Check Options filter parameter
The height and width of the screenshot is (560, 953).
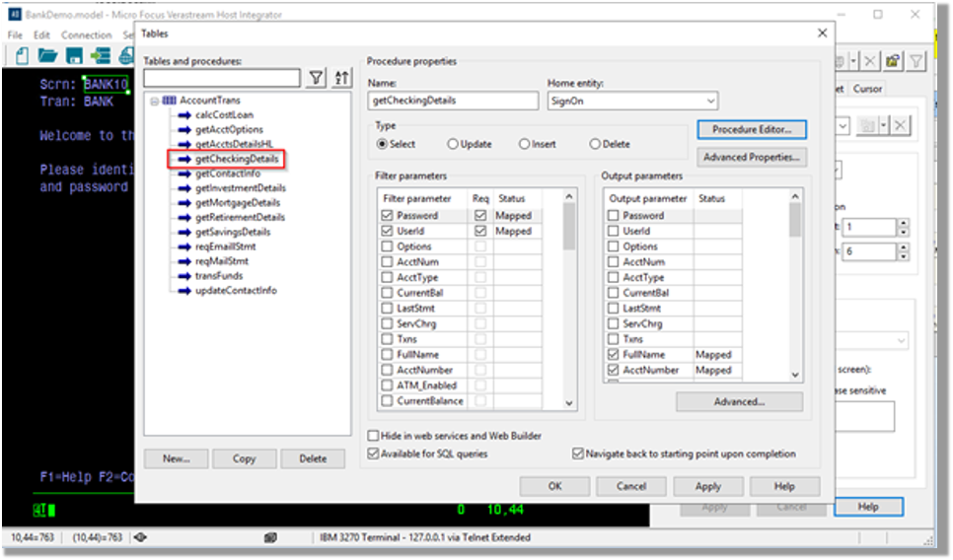pos(387,246)
